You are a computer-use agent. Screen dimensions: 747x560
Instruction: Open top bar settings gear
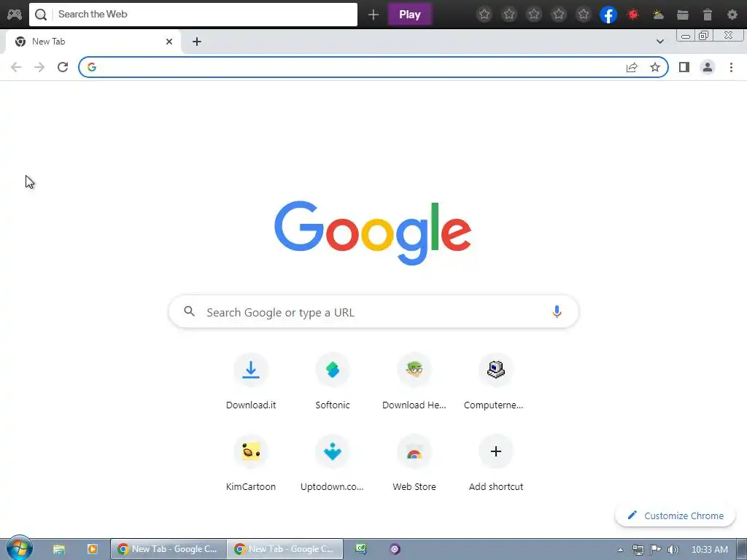[x=732, y=15]
